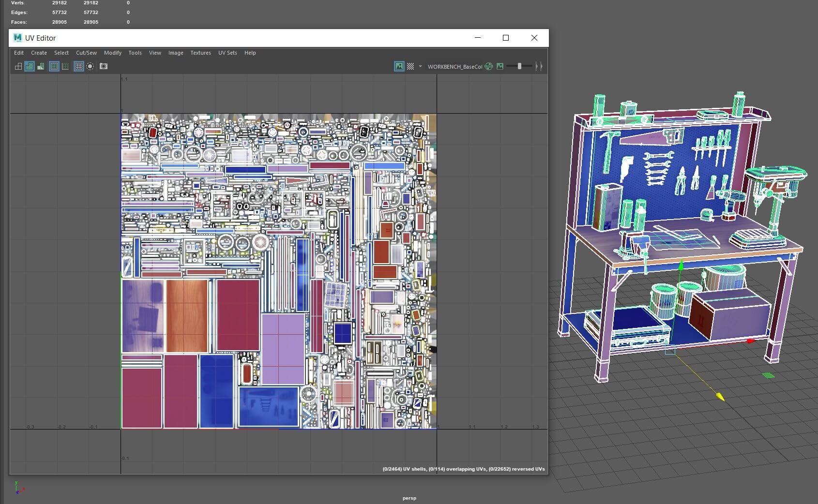Click the internal borders display icon
Screen dimensions: 818x504
[x=65, y=66]
